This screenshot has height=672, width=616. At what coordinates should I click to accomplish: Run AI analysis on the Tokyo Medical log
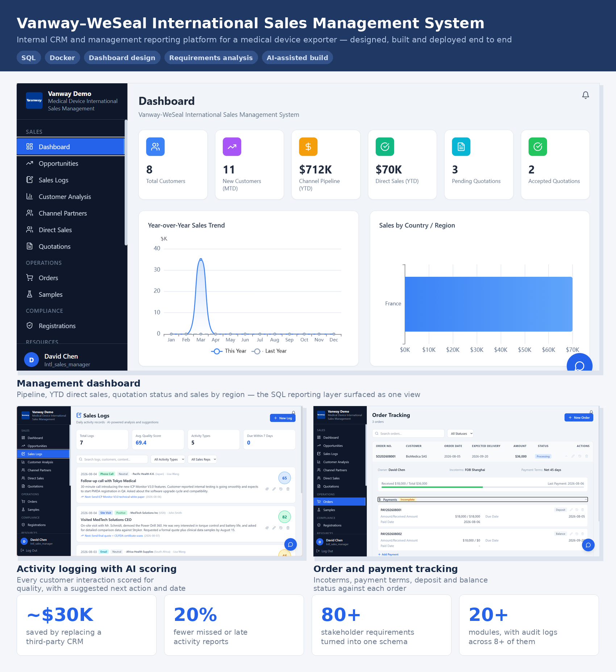(x=267, y=489)
